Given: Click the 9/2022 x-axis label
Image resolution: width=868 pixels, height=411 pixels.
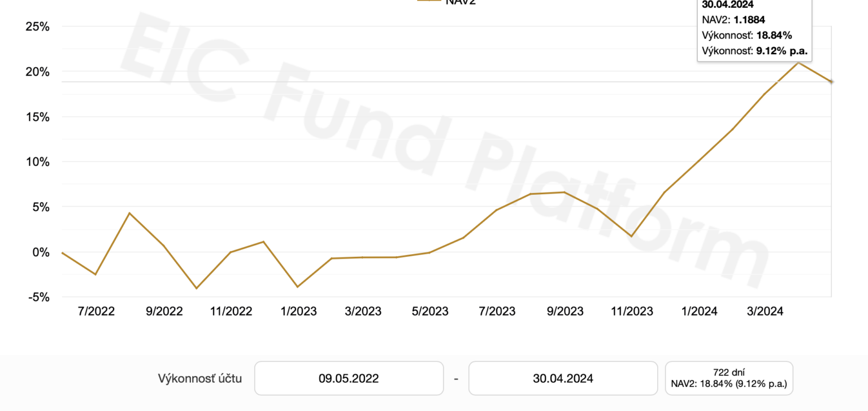Looking at the screenshot, I should [x=163, y=311].
